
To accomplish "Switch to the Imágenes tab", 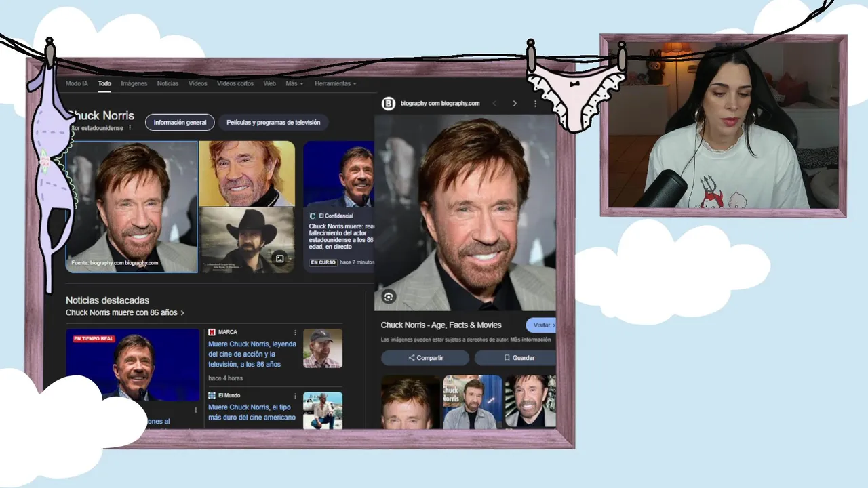I will 134,83.
